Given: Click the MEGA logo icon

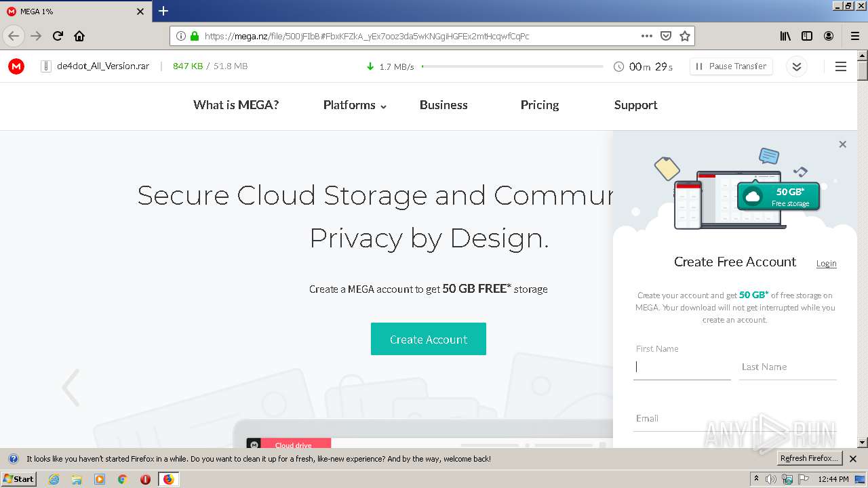Looking at the screenshot, I should (x=16, y=66).
